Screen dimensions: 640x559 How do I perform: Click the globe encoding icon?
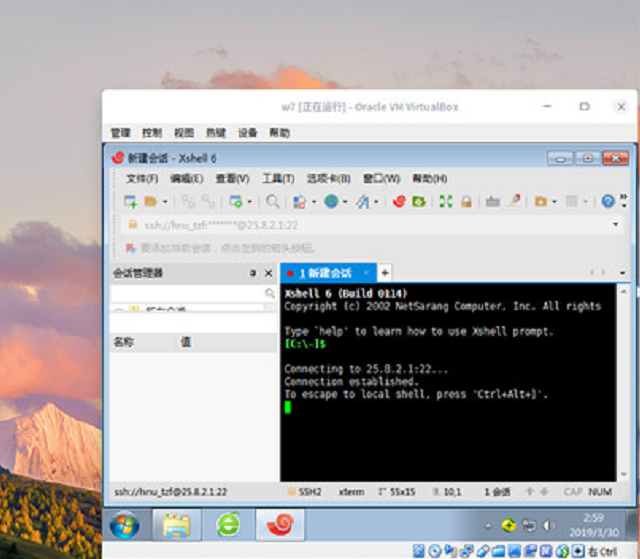[x=331, y=201]
